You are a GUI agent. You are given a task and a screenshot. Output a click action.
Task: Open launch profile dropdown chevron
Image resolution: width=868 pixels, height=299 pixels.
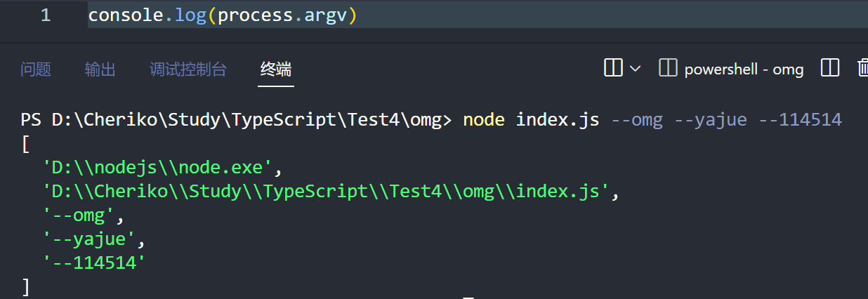[x=635, y=69]
